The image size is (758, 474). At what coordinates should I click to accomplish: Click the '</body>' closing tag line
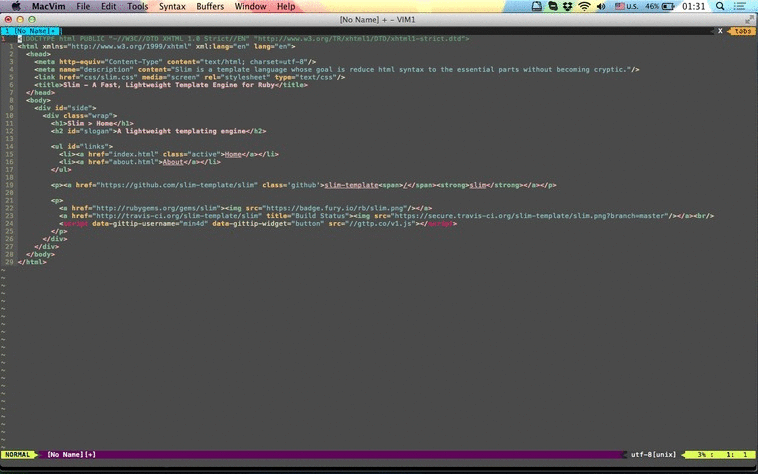click(40, 255)
